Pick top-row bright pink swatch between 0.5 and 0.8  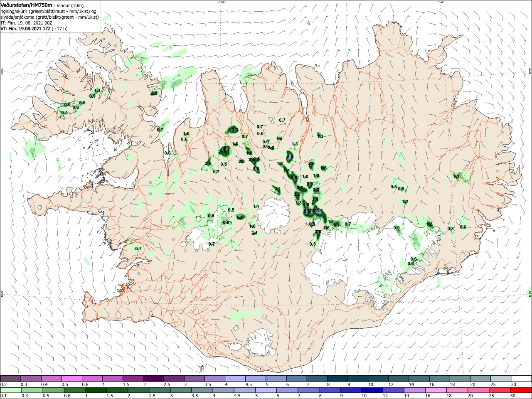72,379
